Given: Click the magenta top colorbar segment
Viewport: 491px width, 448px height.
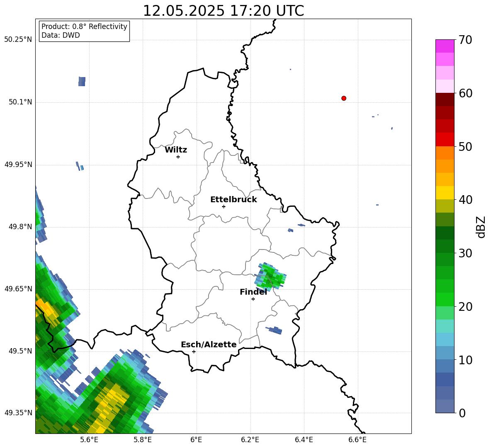Looking at the screenshot, I should pos(445,46).
